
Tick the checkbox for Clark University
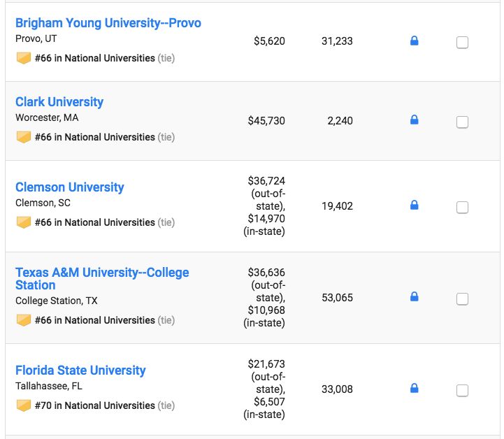tap(462, 122)
